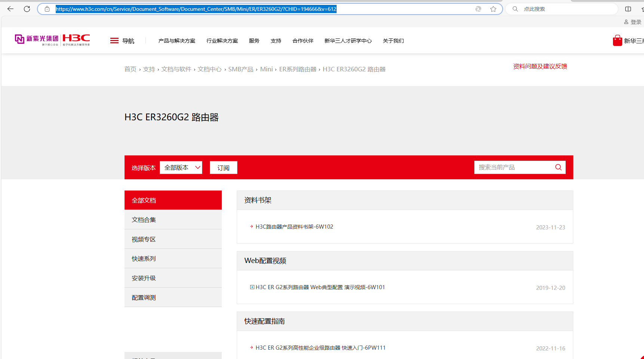Image resolution: width=644 pixels, height=359 pixels.
Task: Open 合作伙伴 menu item
Action: pyautogui.click(x=303, y=41)
